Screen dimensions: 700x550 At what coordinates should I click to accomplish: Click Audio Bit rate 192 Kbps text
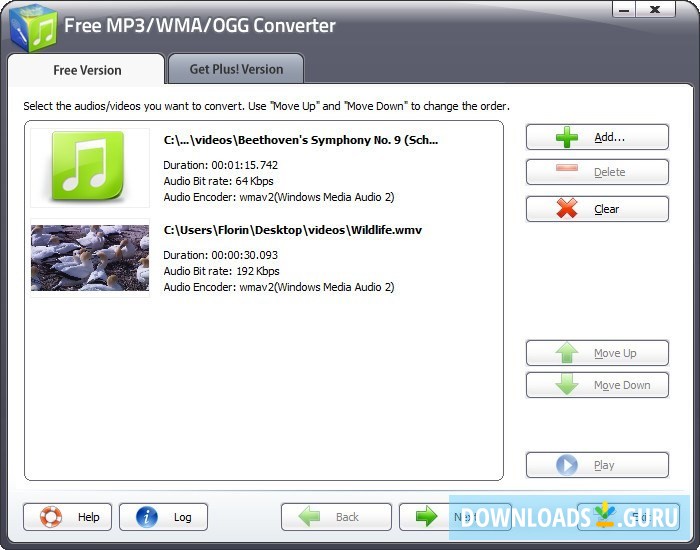coord(221,271)
